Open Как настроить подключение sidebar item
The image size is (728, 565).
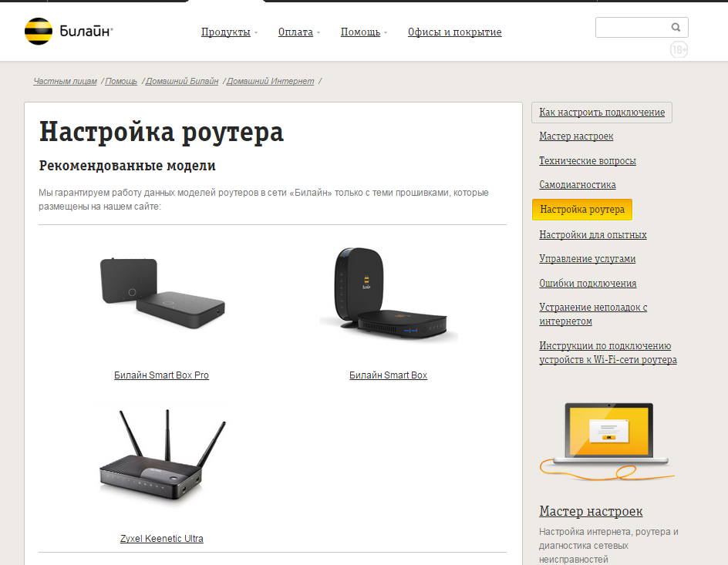click(x=602, y=113)
